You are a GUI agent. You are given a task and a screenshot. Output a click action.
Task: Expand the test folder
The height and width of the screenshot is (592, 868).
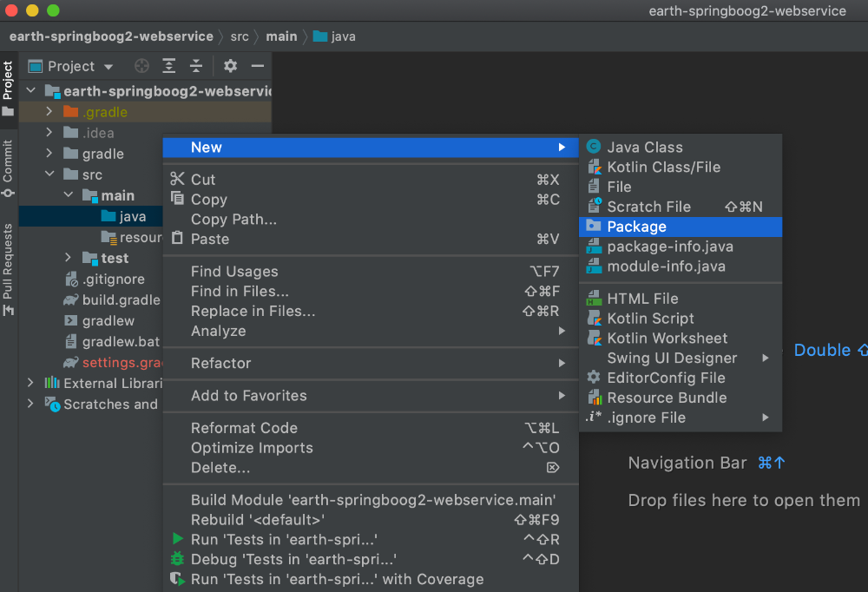point(68,258)
